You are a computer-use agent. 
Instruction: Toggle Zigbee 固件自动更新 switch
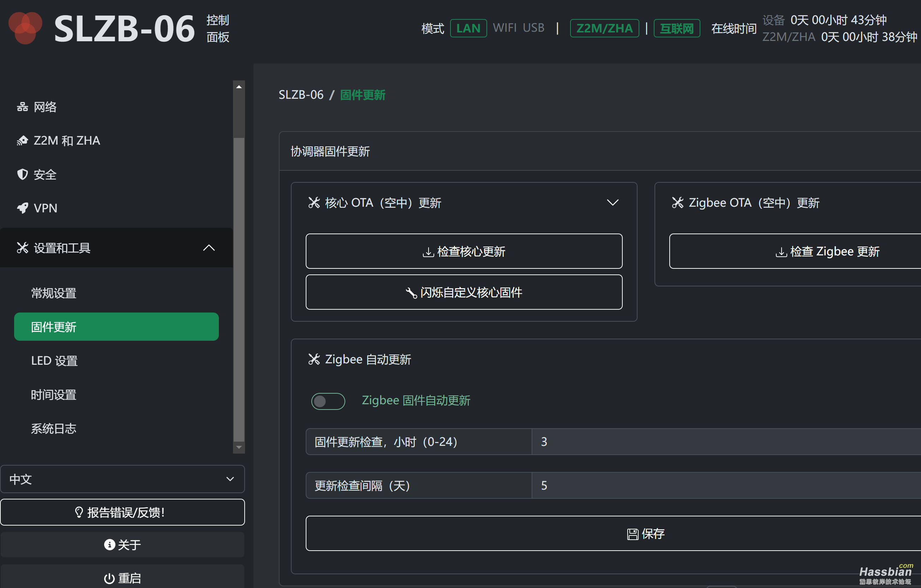pyautogui.click(x=328, y=401)
